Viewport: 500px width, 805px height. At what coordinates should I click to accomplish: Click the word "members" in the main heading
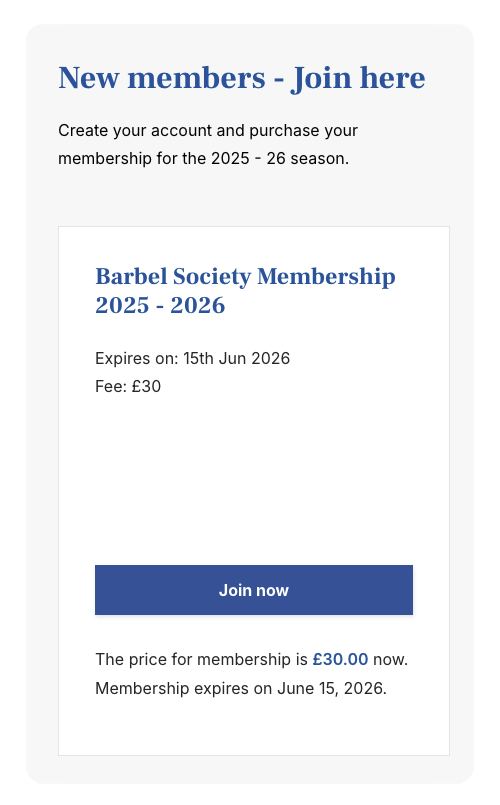(197, 78)
